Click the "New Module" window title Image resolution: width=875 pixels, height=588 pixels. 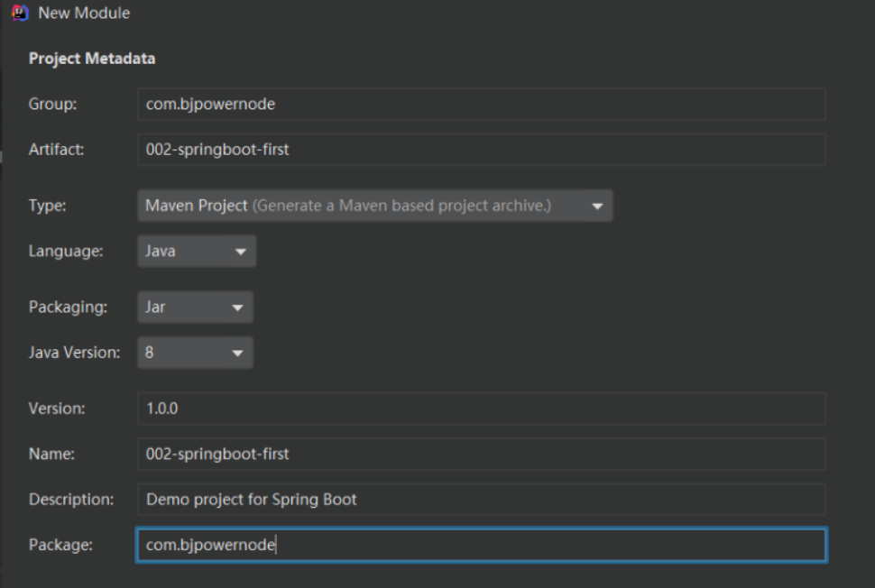pos(84,13)
